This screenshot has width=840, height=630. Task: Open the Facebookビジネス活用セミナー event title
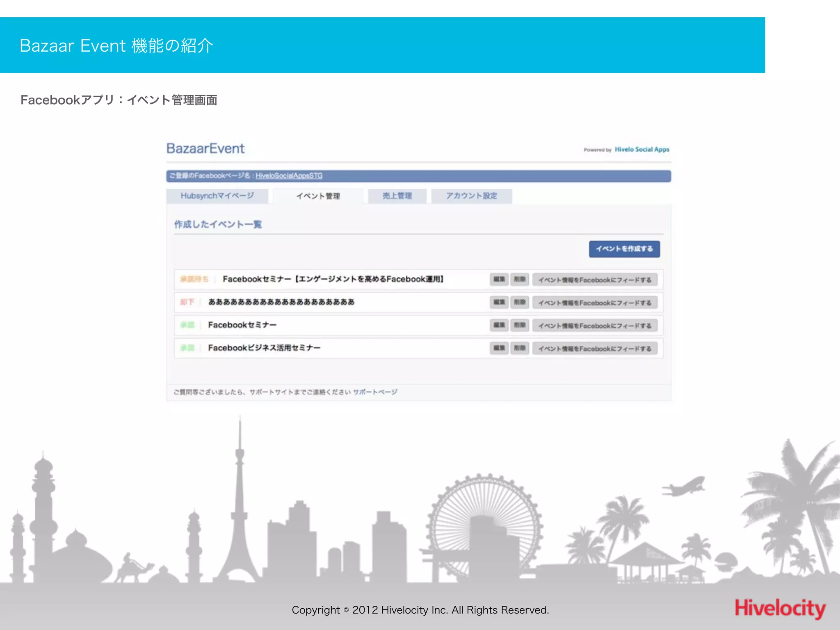click(x=264, y=348)
